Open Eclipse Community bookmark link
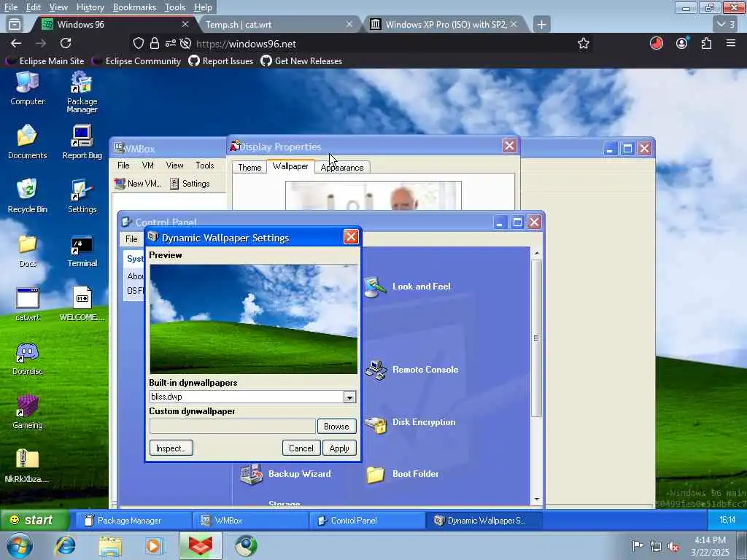 point(138,61)
